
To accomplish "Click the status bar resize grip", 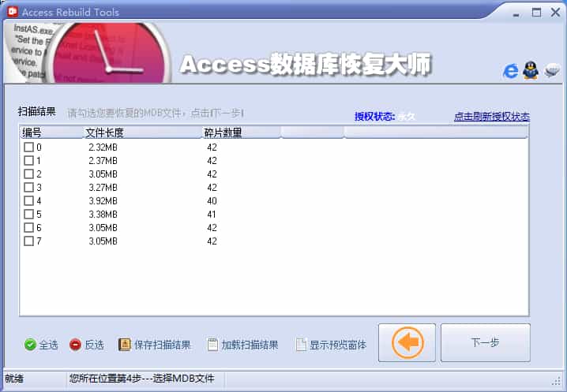I will [x=557, y=381].
